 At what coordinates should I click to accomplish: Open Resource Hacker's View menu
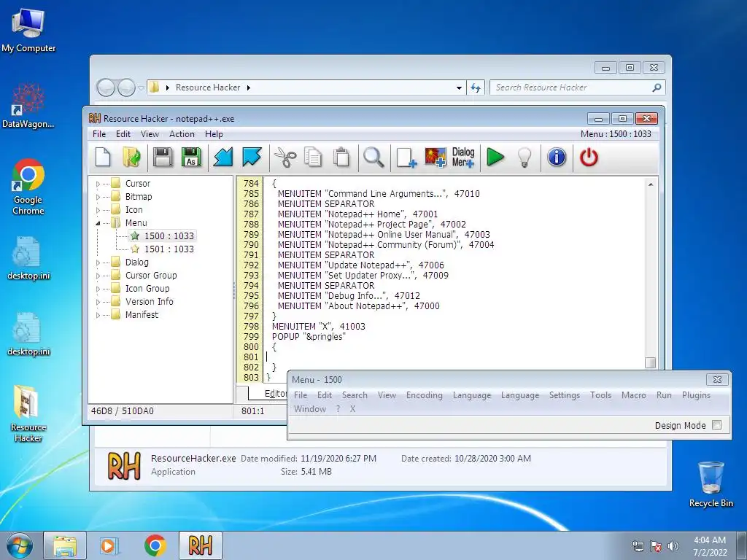(x=150, y=134)
